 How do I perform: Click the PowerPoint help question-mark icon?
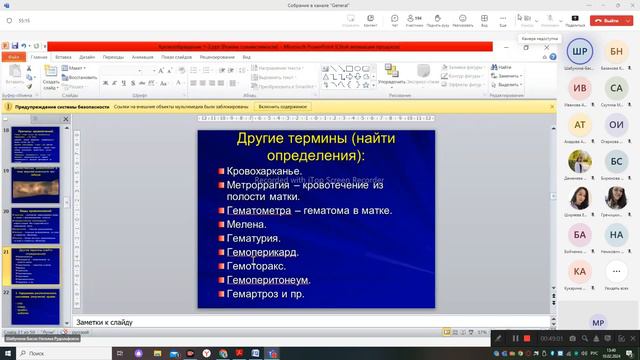pyautogui.click(x=553, y=57)
